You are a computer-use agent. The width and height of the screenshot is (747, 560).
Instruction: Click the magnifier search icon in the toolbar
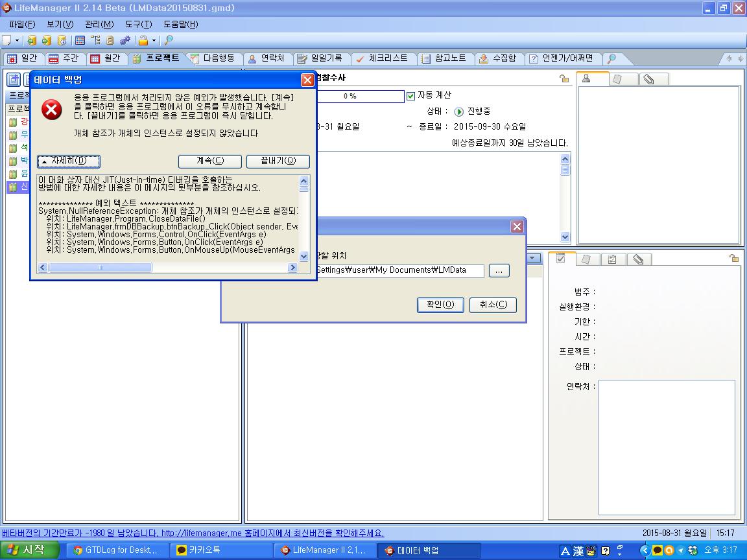click(168, 40)
